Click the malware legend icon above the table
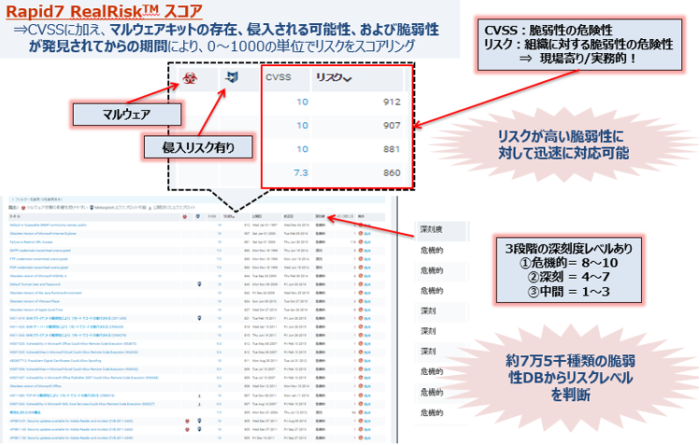The height and width of the screenshot is (445, 700). point(23,208)
